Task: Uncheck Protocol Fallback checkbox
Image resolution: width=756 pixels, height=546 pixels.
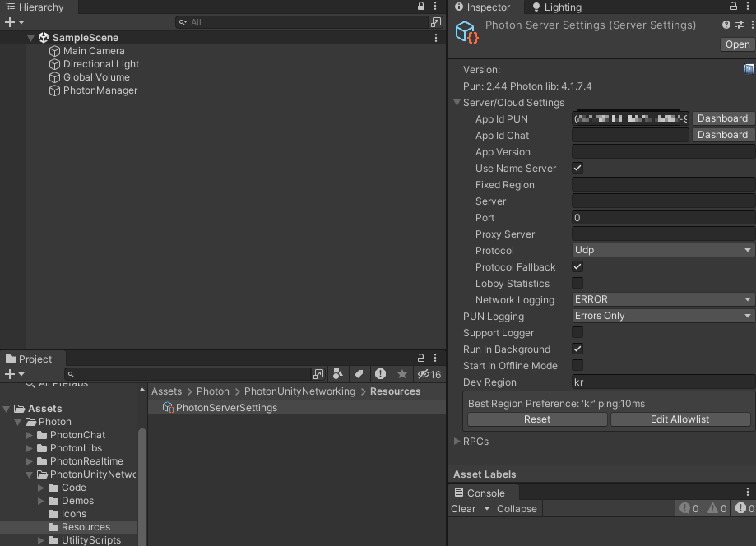Action: click(577, 266)
